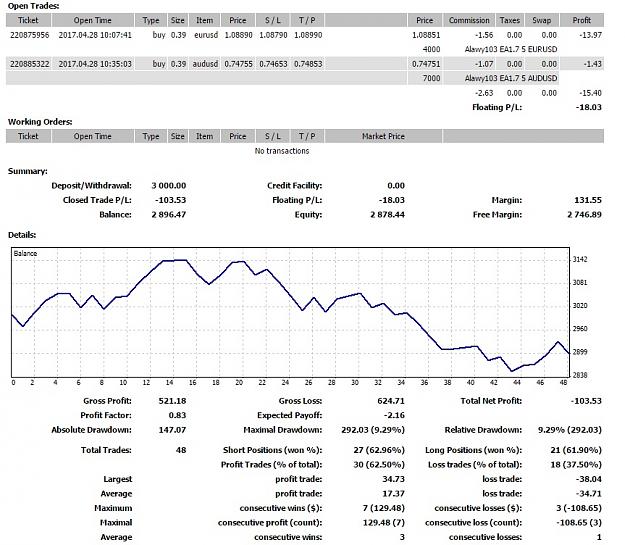The width and height of the screenshot is (625, 545).
Task: Click comment Alawy103 EA1.7 5 EURUSD
Action: [x=511, y=49]
